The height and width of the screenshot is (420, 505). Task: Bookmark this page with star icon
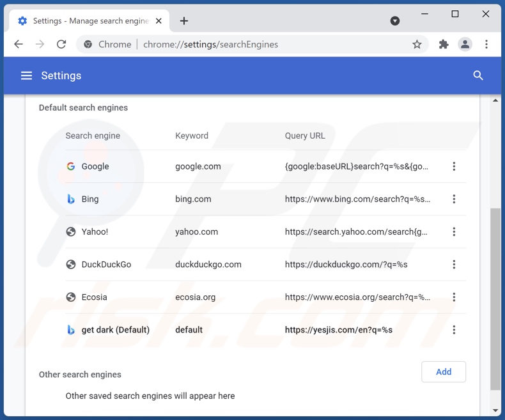(x=417, y=44)
